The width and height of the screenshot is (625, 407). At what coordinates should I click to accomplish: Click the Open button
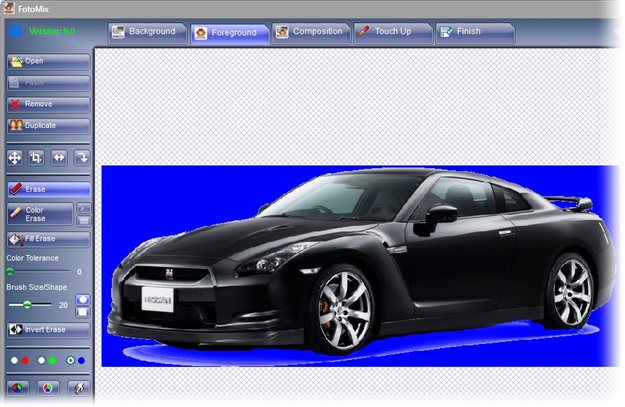(x=48, y=62)
